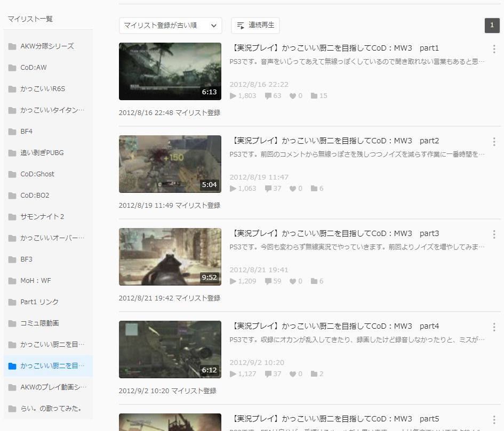Click the play count icon showing 1,127
This screenshot has width=504, height=431.
233,374
